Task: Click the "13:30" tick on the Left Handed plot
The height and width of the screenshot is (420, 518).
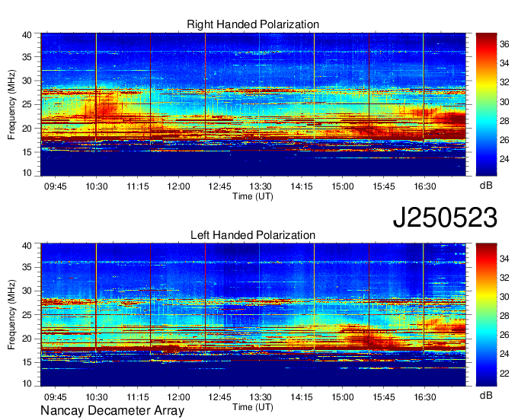Action: point(261,397)
